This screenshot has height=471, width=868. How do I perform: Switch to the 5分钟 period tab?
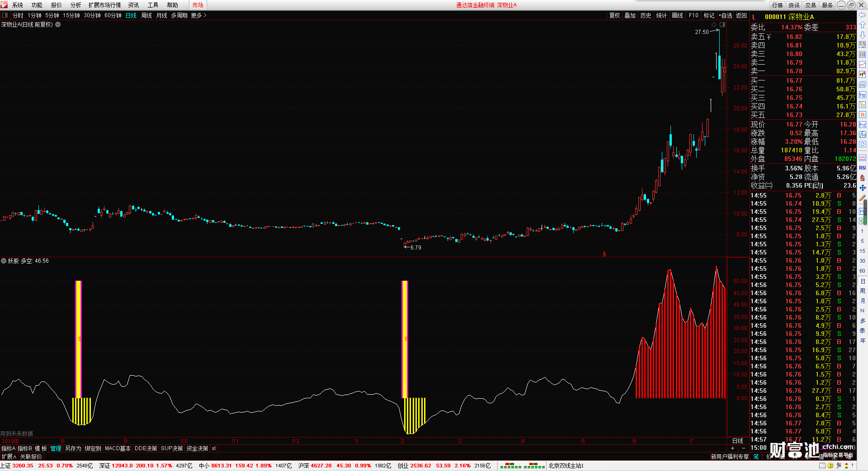[52, 15]
